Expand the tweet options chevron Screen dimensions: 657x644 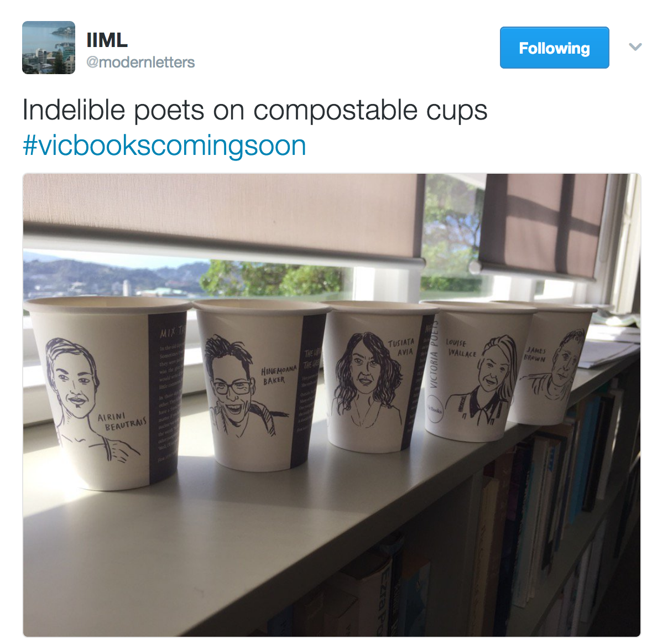pyautogui.click(x=635, y=47)
